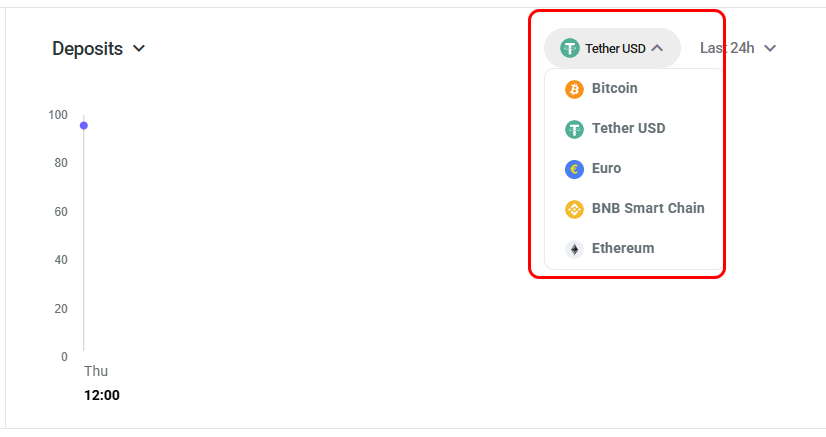Click the Last 24h label text
The width and height of the screenshot is (826, 437).
click(x=727, y=47)
